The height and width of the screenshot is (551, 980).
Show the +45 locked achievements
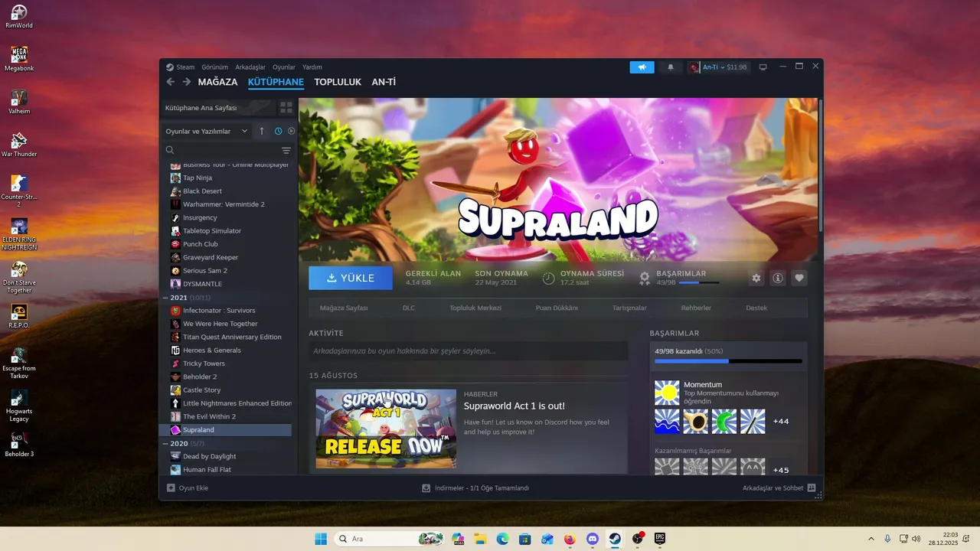pyautogui.click(x=781, y=470)
